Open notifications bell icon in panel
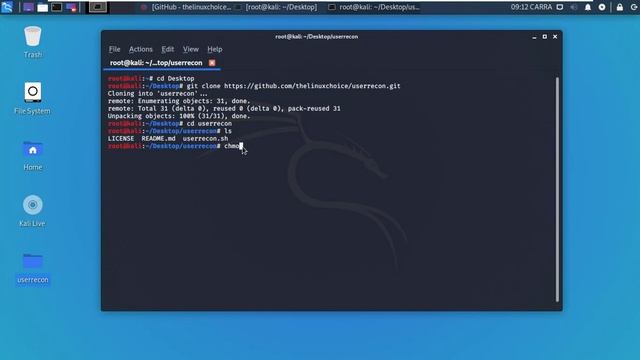The height and width of the screenshot is (360, 640). 588,7
